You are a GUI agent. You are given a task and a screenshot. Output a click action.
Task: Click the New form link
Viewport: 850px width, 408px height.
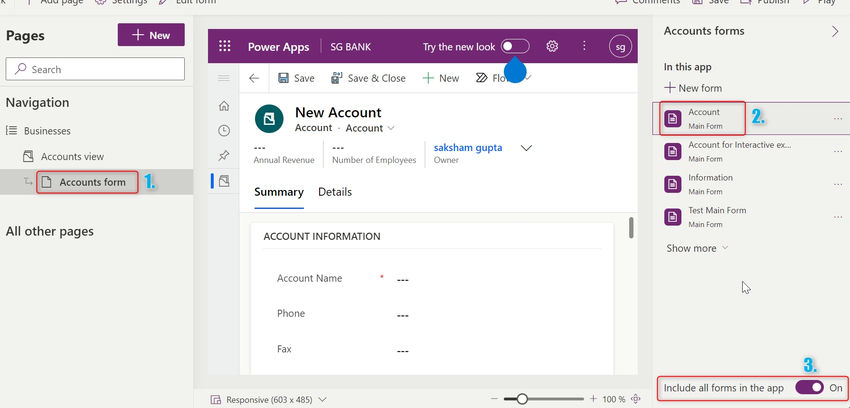(693, 88)
